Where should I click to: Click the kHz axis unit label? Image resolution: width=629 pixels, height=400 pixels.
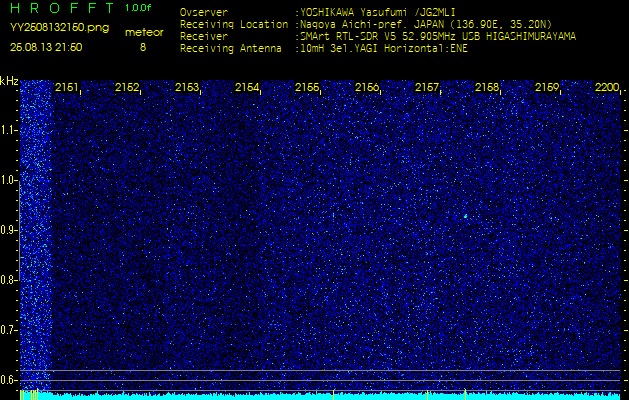pos(9,81)
